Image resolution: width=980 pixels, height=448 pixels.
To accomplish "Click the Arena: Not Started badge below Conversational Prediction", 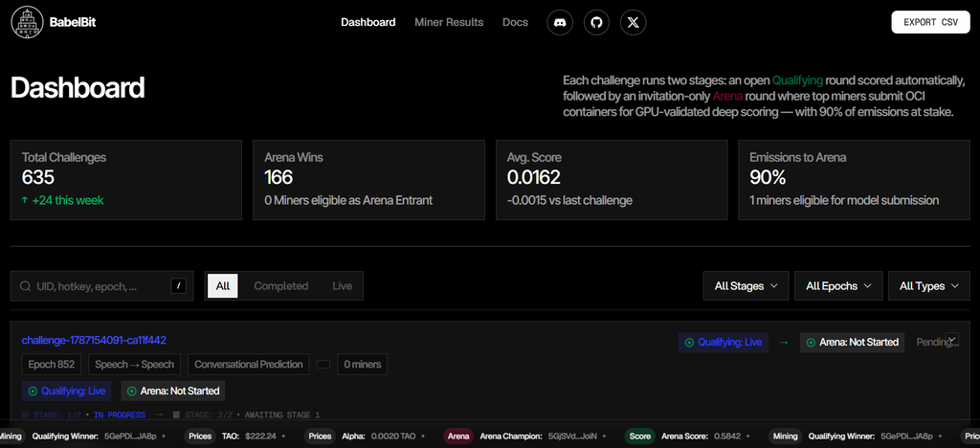I will click(173, 392).
